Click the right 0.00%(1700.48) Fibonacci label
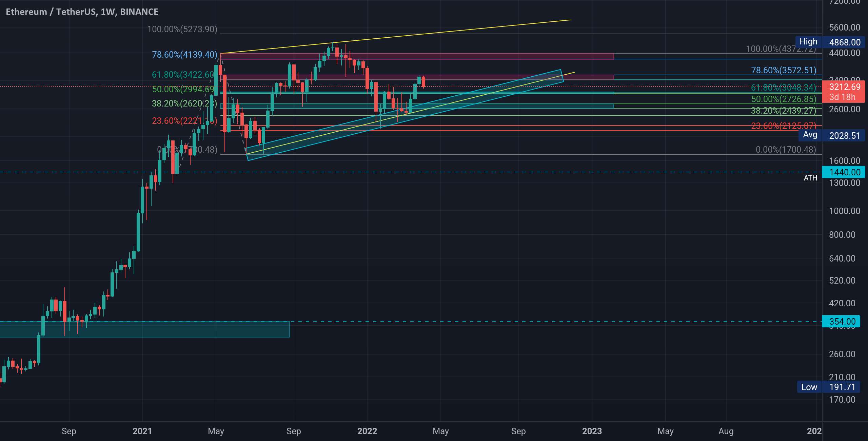868x441 pixels. click(786, 150)
